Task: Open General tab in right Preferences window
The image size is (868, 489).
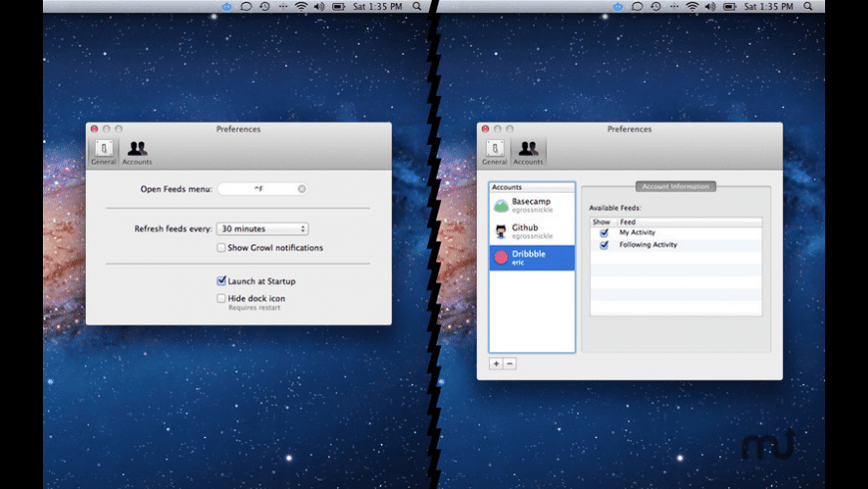Action: pyautogui.click(x=494, y=153)
